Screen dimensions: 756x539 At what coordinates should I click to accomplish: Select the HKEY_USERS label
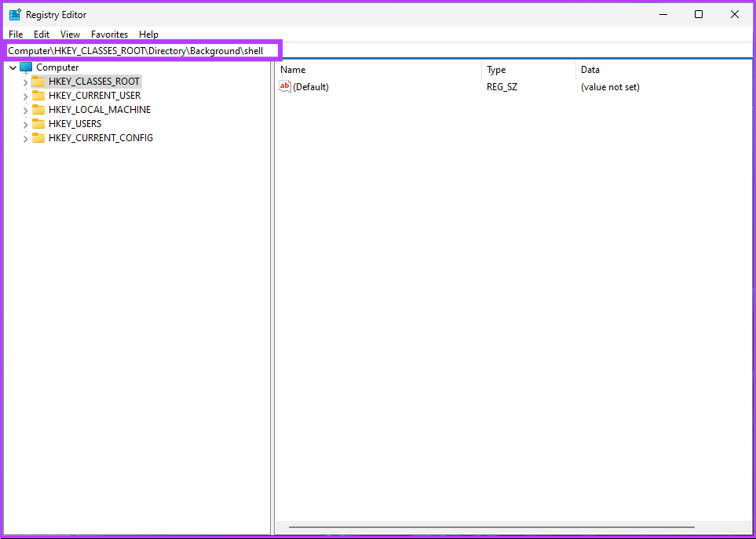coord(75,124)
